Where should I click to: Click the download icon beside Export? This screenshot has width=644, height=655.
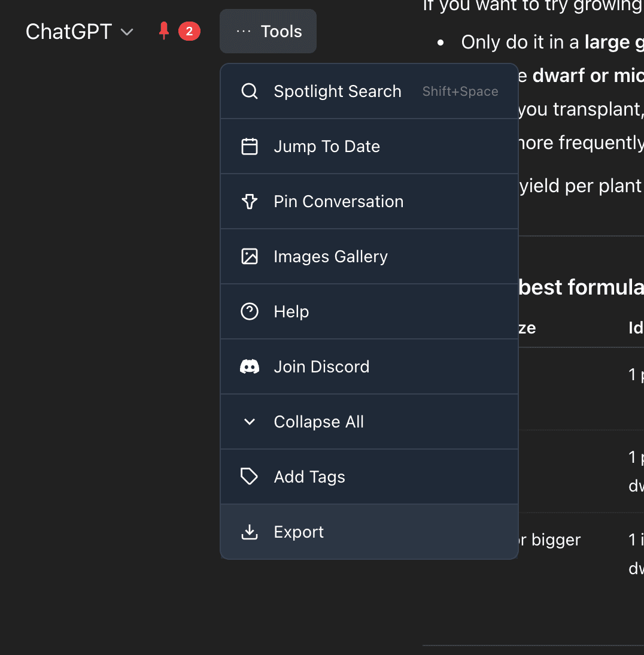point(249,531)
